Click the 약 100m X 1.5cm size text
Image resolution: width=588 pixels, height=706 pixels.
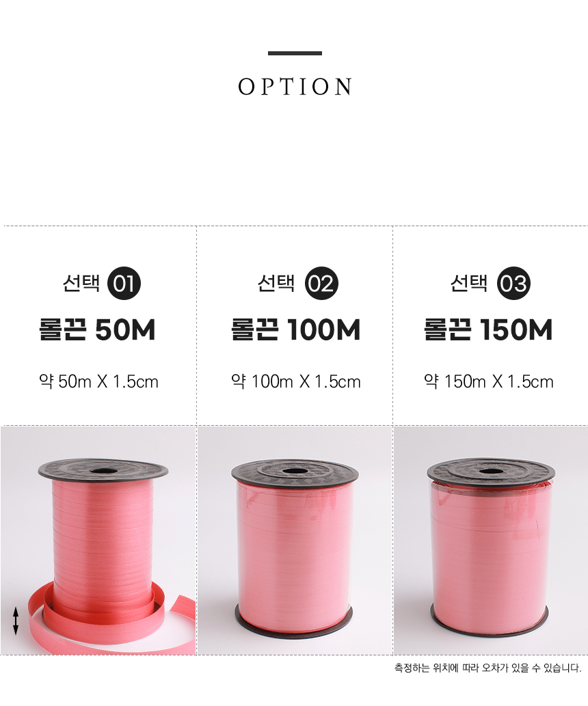(x=296, y=382)
